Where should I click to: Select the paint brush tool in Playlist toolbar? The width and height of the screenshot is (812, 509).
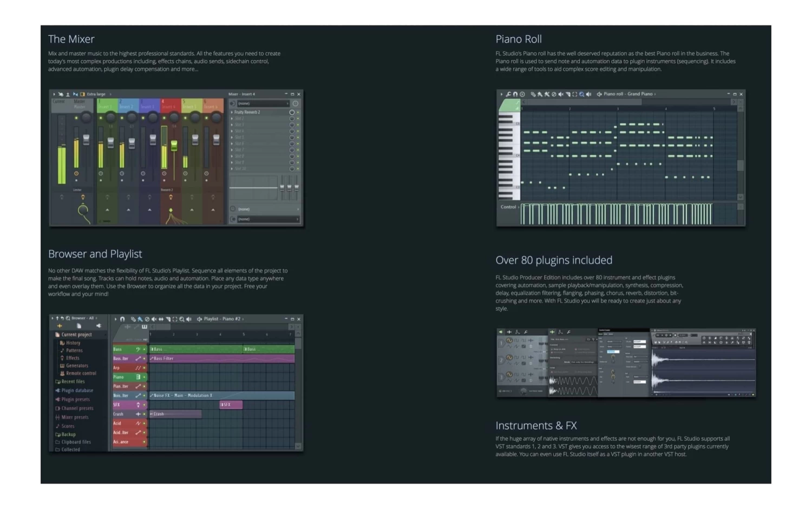coord(140,319)
